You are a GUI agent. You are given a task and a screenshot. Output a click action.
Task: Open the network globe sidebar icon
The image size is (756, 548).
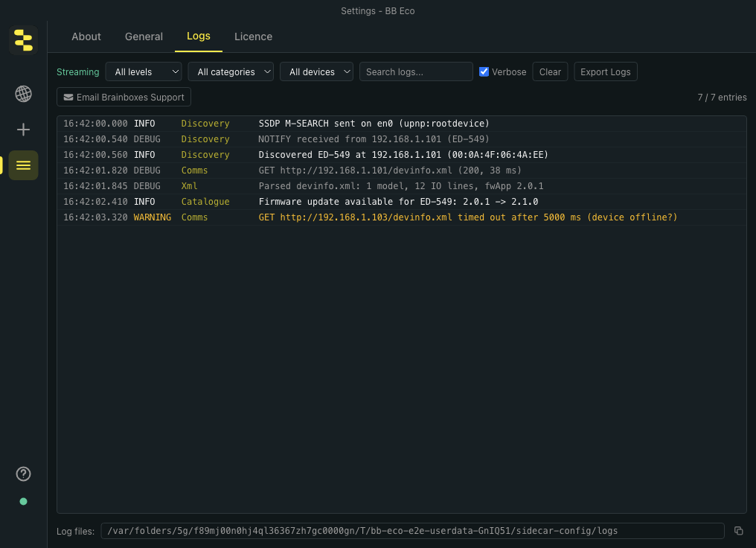23,94
